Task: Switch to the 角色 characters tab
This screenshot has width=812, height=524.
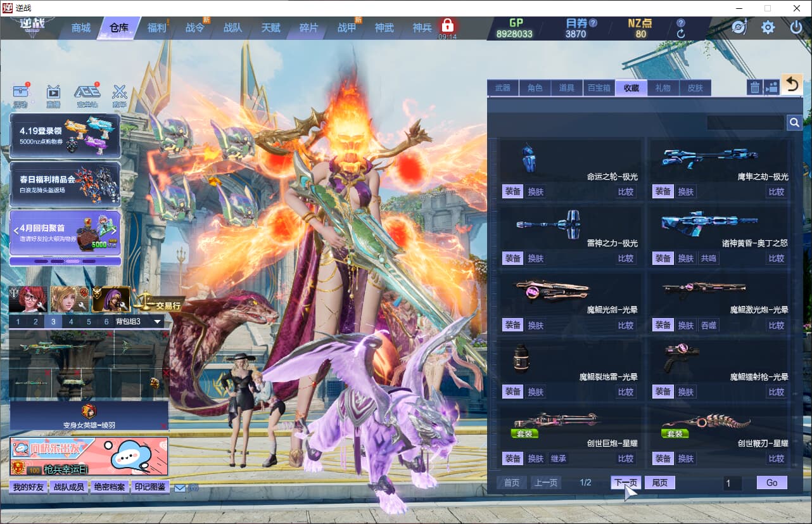Action: click(535, 88)
